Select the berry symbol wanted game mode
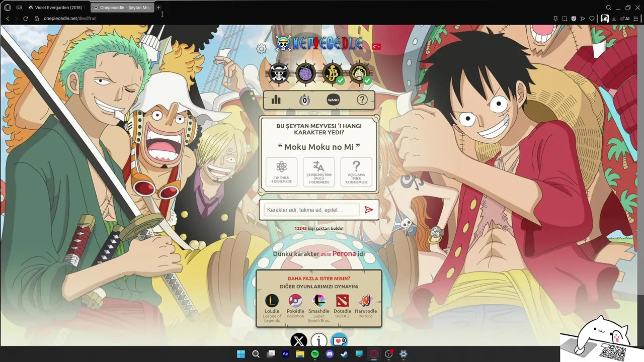The width and height of the screenshot is (644, 362). coord(332,73)
